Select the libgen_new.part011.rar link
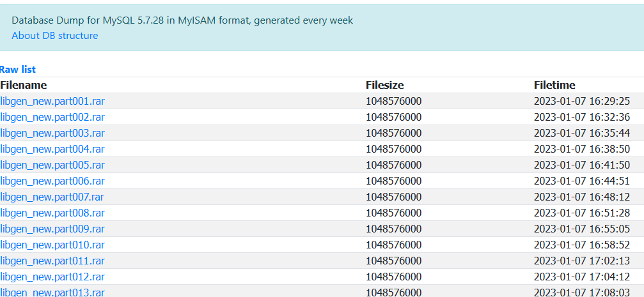This screenshot has width=644, height=297. tap(52, 261)
